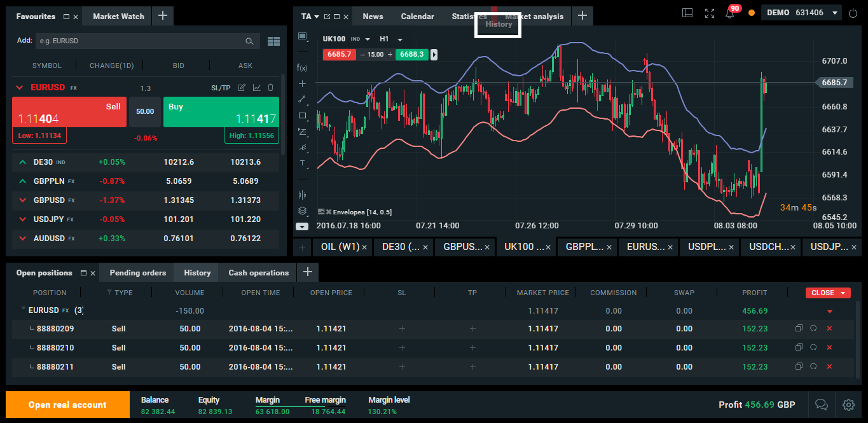This screenshot has height=423, width=868.
Task: Switch to the Pending orders tab
Action: click(137, 273)
